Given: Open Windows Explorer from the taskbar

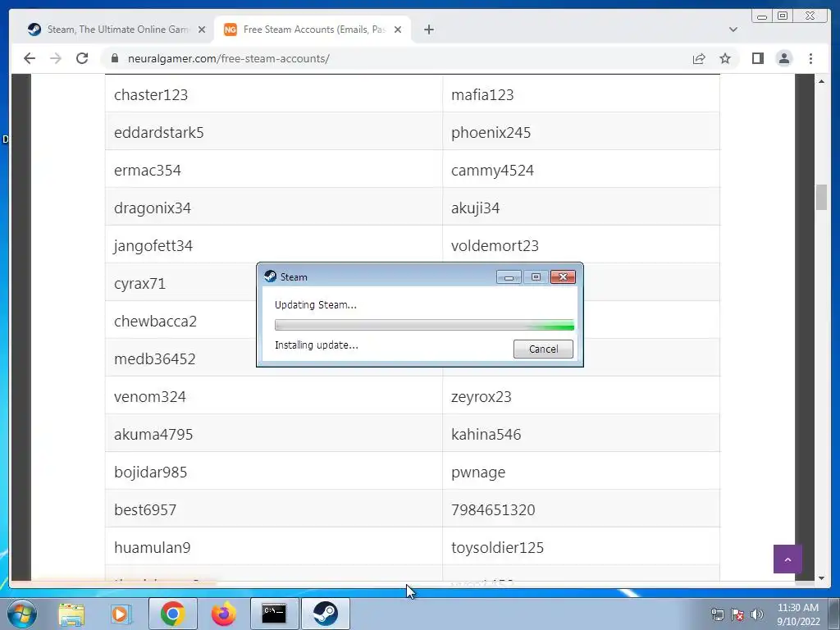Looking at the screenshot, I should pyautogui.click(x=71, y=614).
